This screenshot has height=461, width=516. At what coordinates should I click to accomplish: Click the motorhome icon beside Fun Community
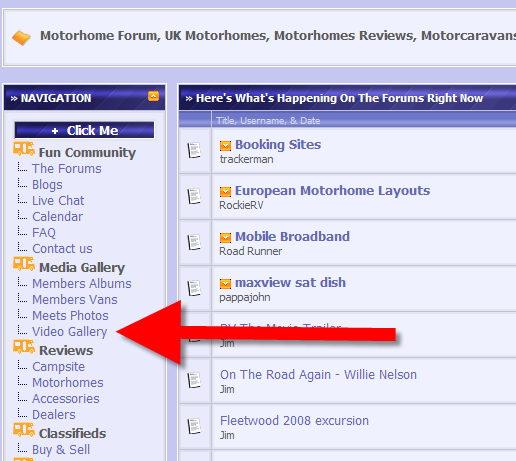tap(24, 149)
